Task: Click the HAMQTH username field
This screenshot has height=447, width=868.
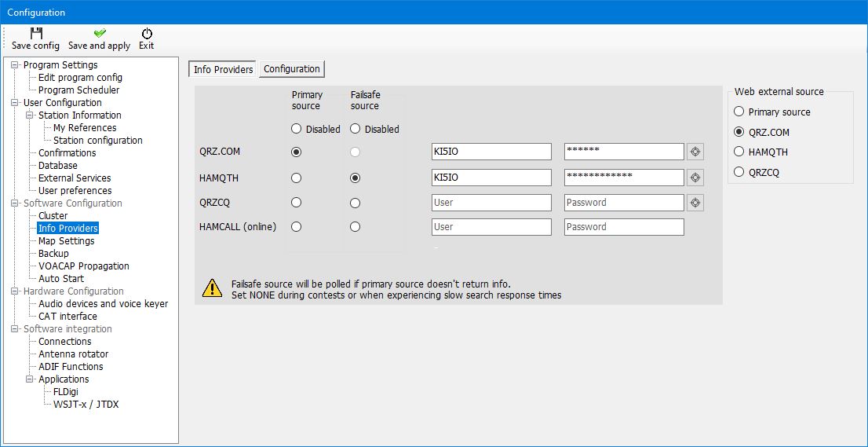Action: [491, 178]
